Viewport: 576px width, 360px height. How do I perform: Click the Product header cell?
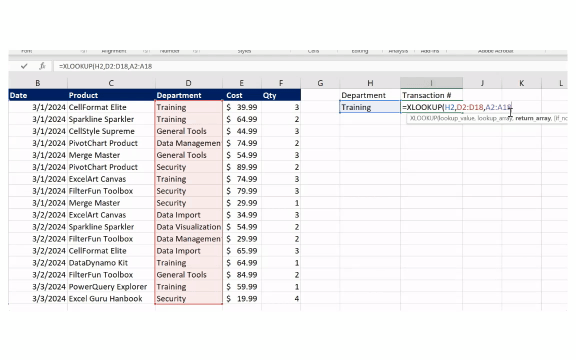click(x=111, y=95)
